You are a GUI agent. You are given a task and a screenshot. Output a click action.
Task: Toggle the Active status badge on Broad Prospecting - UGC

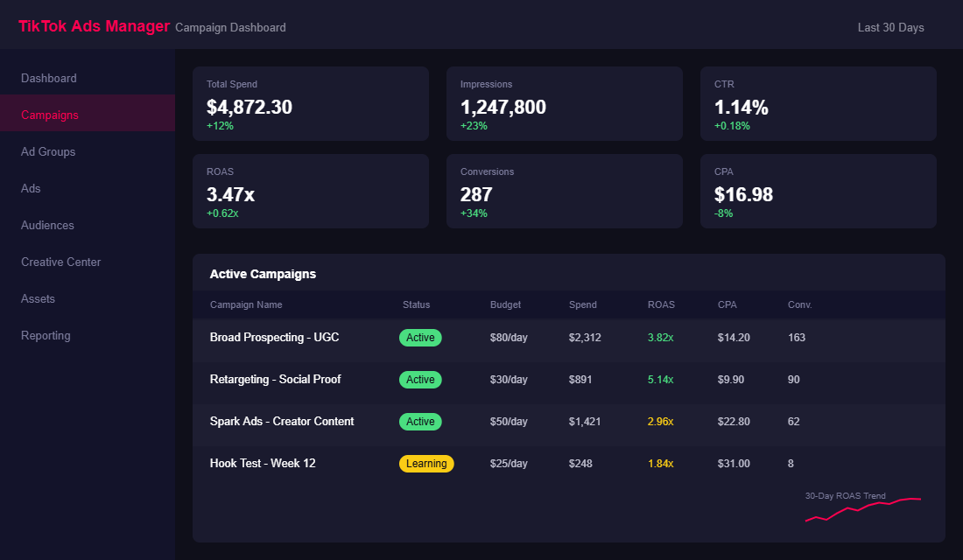(x=420, y=337)
